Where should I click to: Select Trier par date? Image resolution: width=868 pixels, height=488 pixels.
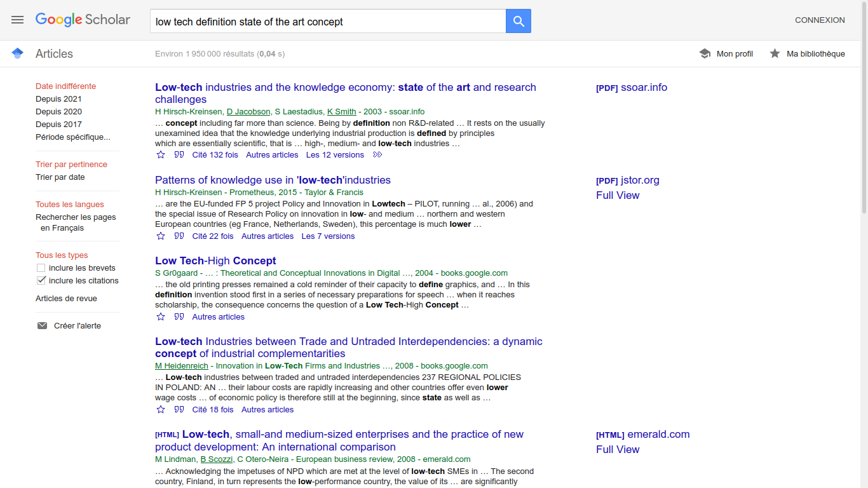point(60,177)
